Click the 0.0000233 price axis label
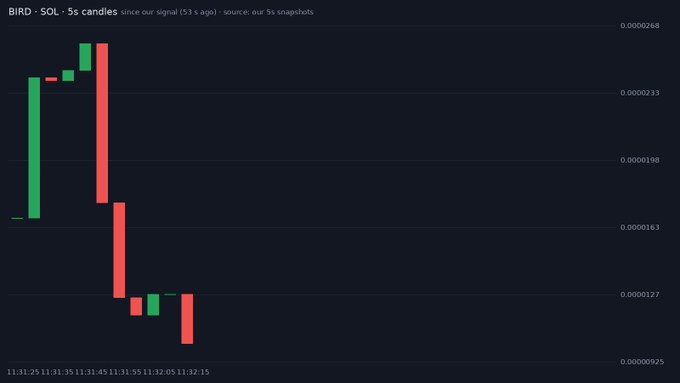 [x=640, y=93]
